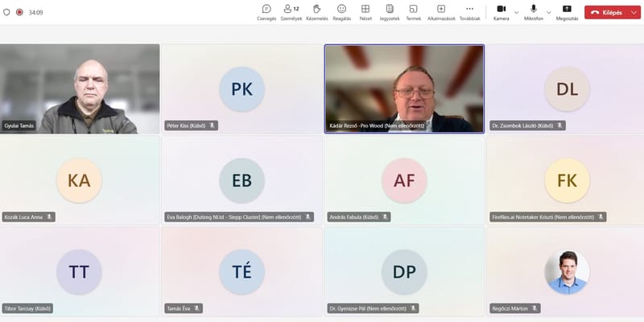Open Alkalmazások apps panel
Viewport: 644px width, 322px height.
(x=441, y=12)
